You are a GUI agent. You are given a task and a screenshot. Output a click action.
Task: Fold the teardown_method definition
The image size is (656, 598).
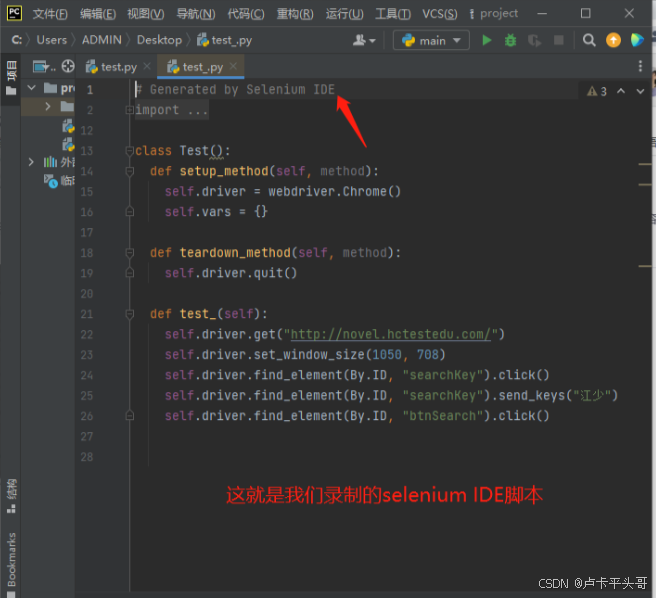129,253
